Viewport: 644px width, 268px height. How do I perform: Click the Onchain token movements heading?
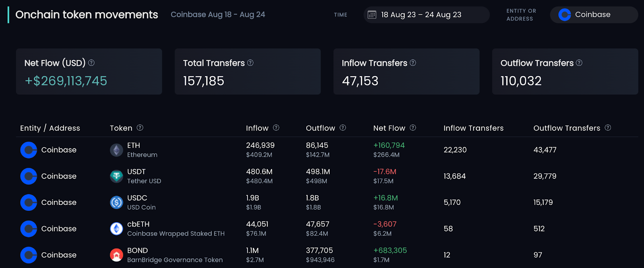[87, 15]
